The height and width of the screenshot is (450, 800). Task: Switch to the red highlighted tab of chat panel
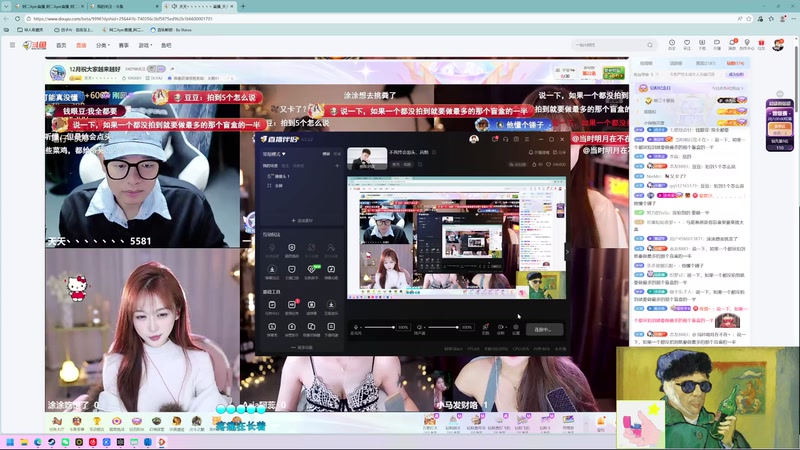click(x=735, y=63)
